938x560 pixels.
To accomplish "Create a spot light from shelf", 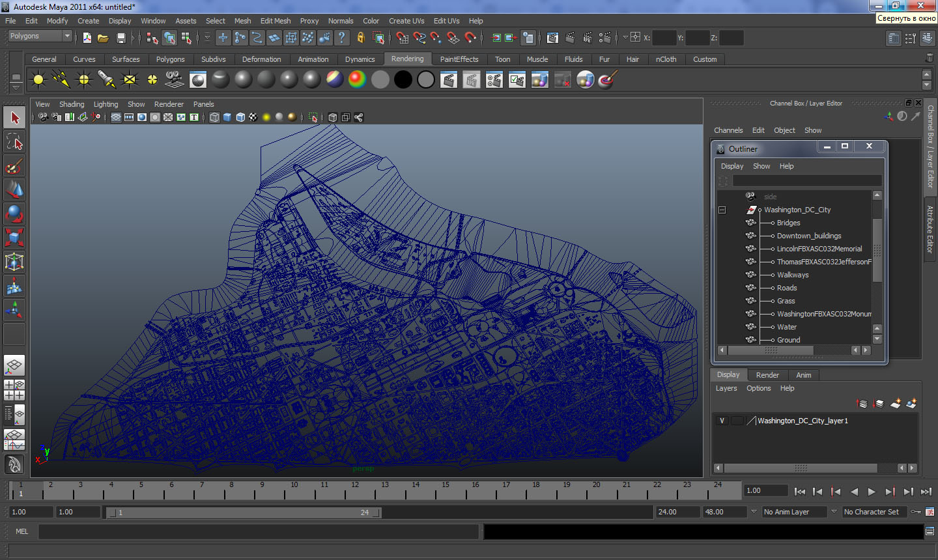I will (107, 80).
